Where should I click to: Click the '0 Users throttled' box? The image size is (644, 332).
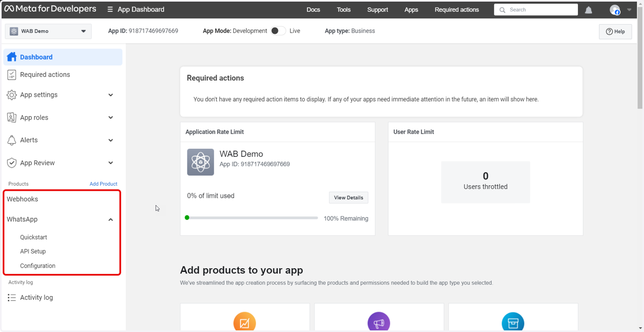coord(486,182)
